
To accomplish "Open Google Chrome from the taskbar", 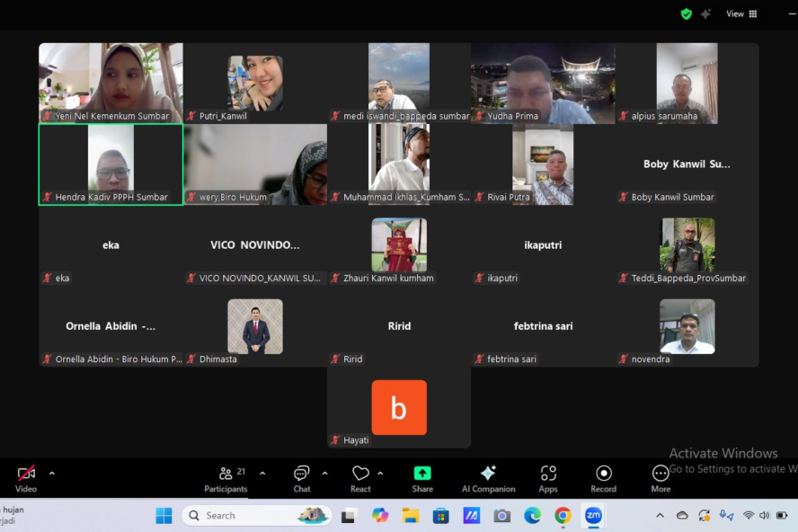I will tap(563, 516).
